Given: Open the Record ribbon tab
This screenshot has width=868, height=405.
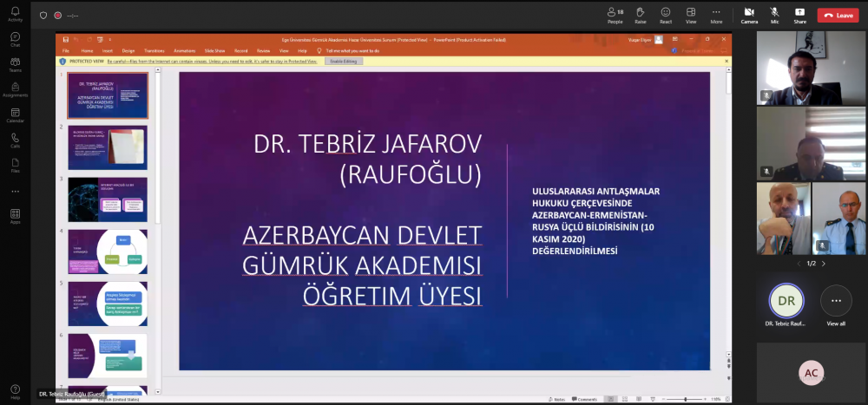Looking at the screenshot, I should 240,51.
